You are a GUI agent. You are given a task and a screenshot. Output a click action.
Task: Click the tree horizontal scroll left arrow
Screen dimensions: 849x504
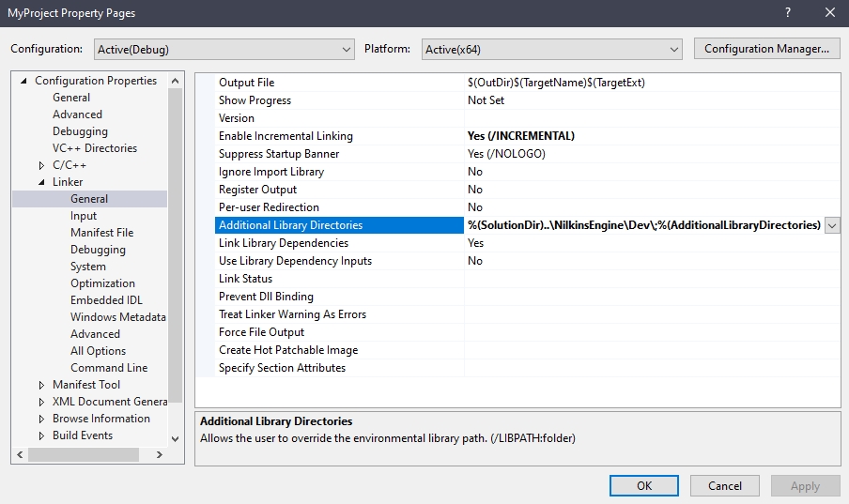point(20,455)
